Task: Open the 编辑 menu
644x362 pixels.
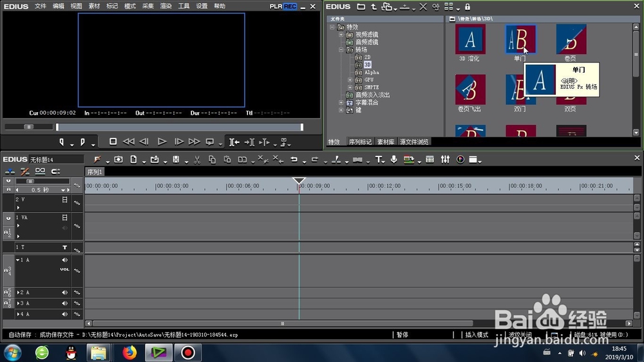Action: coord(59,6)
